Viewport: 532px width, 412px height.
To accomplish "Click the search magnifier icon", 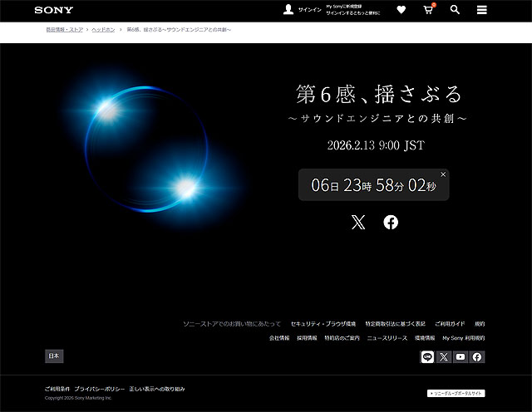I will coord(455,10).
